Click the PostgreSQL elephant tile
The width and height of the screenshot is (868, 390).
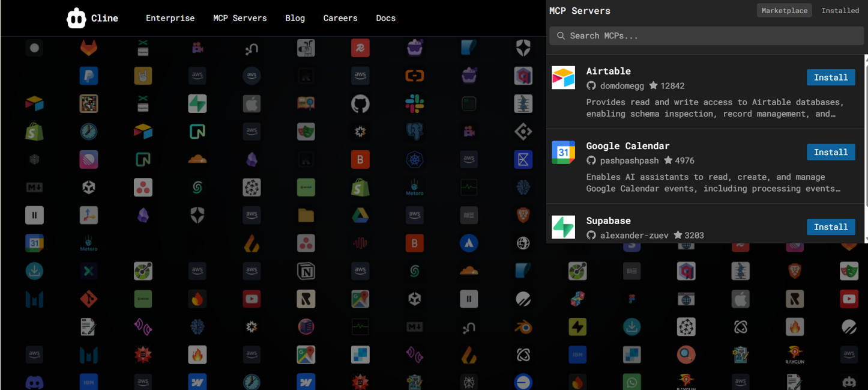coord(415,132)
